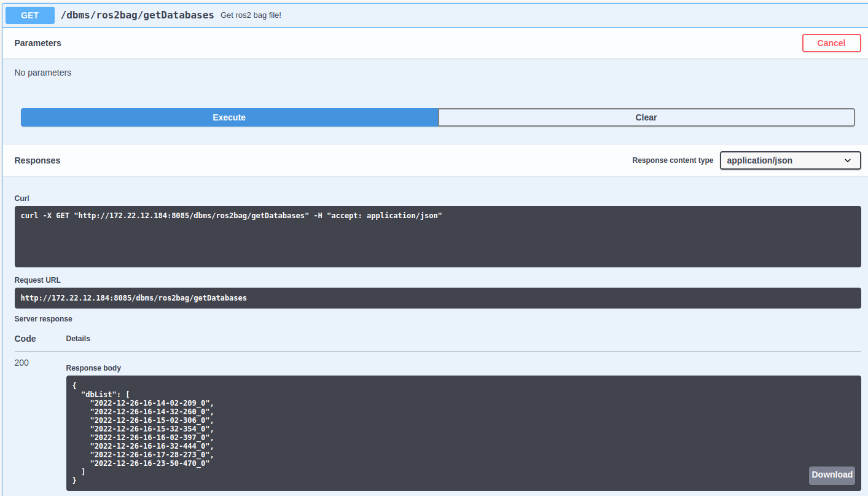
Task: Cancel the try-it-out mode
Action: tap(831, 43)
